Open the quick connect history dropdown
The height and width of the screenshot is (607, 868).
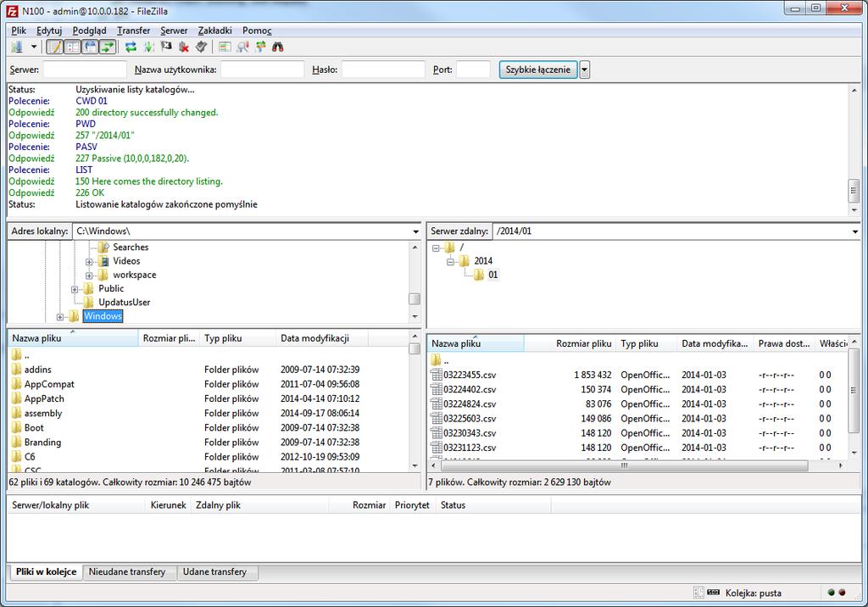tap(585, 70)
